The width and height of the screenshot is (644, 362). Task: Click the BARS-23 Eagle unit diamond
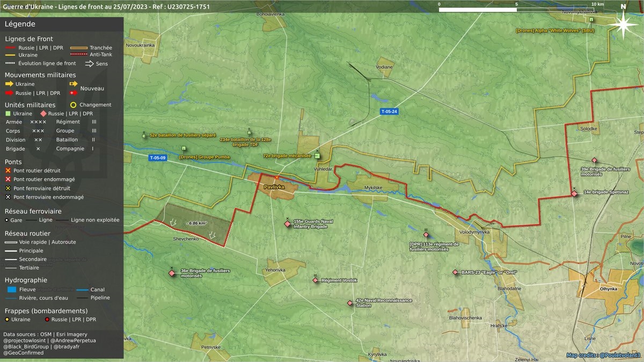tap(455, 272)
